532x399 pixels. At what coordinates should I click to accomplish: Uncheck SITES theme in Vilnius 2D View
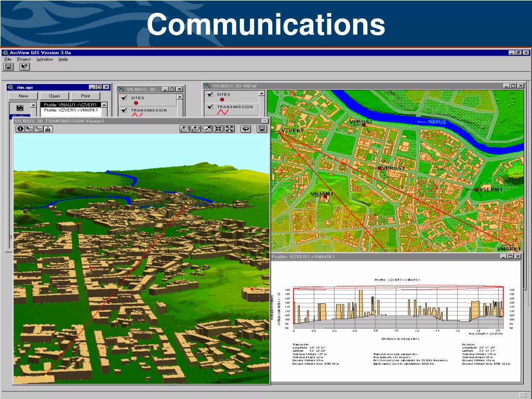[x=209, y=95]
